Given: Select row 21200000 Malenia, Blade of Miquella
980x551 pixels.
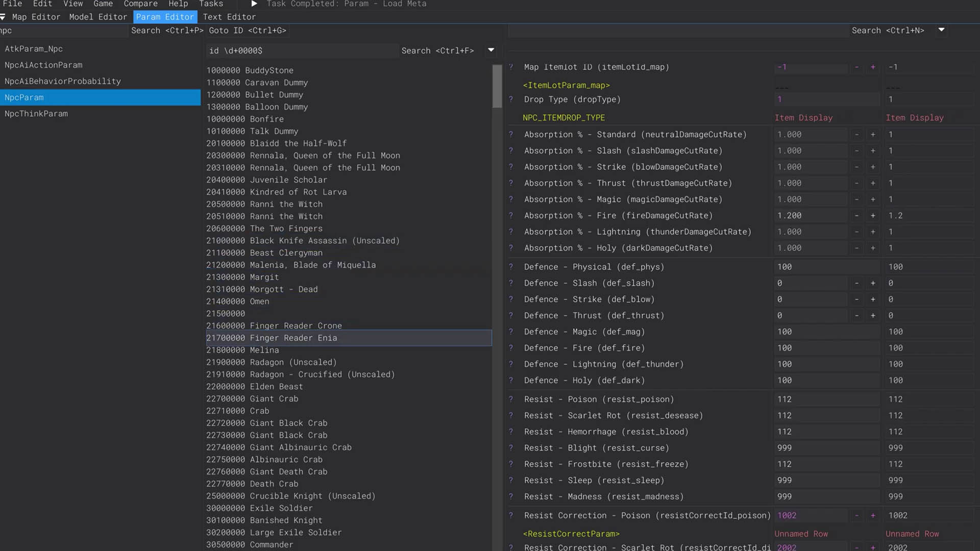Looking at the screenshot, I should [291, 265].
